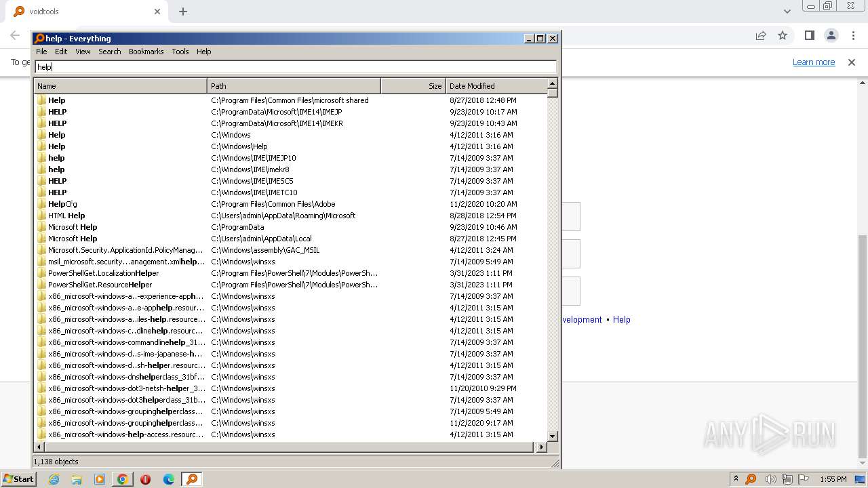Click the search box containing 'help'

pyautogui.click(x=296, y=66)
